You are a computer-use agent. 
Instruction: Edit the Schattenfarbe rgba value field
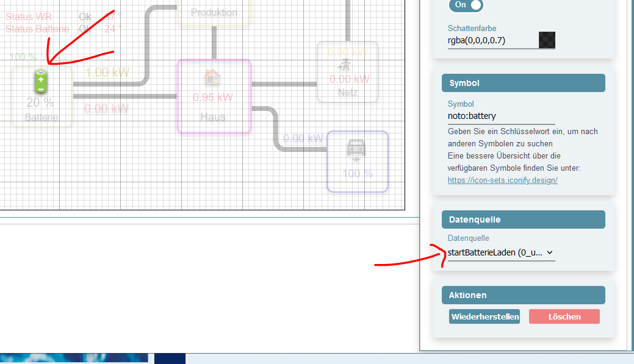[x=492, y=40]
